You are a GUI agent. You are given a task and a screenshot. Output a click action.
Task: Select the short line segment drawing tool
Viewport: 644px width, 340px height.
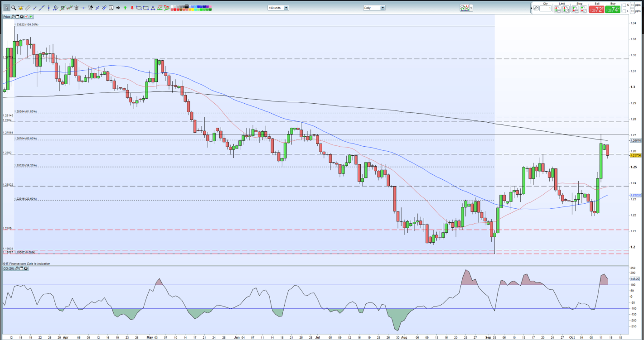click(35, 8)
